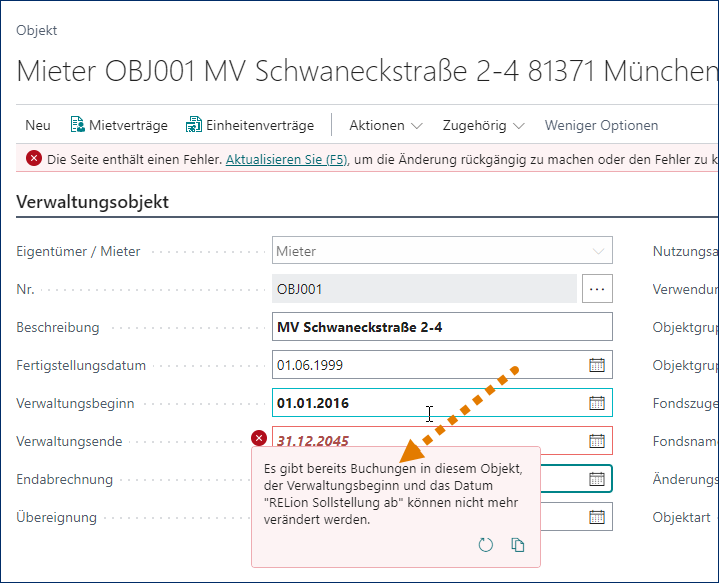Click the copy icon in error tooltip

coord(518,545)
